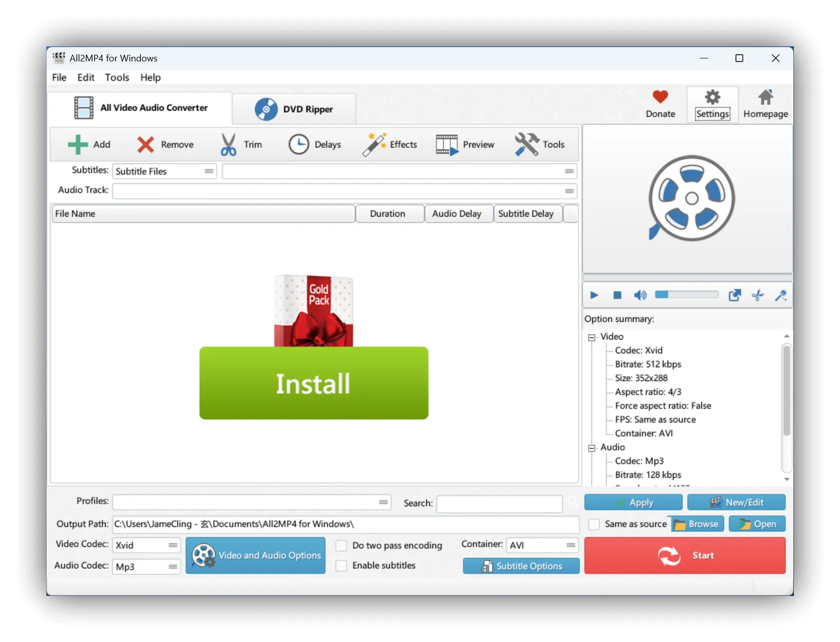Tick the Enable subtitles checkbox
The image size is (840, 642).
[341, 566]
